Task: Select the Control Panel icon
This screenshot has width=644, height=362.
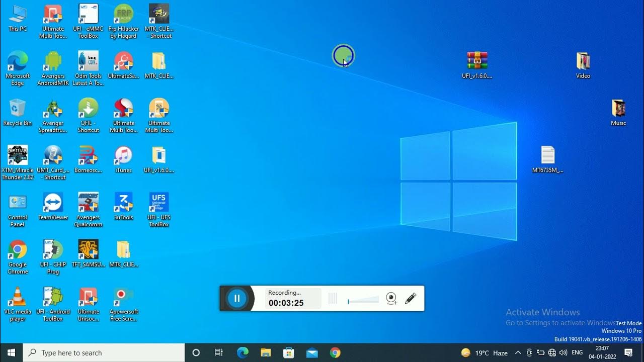Action: (x=18, y=210)
